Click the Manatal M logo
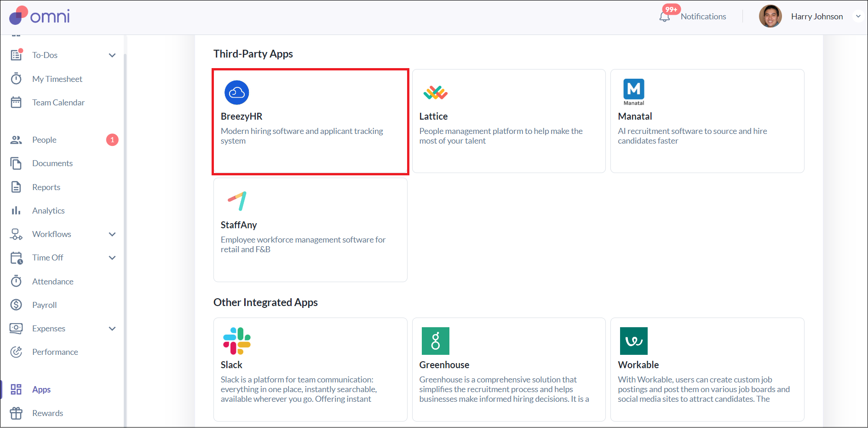The height and width of the screenshot is (428, 868). (634, 92)
